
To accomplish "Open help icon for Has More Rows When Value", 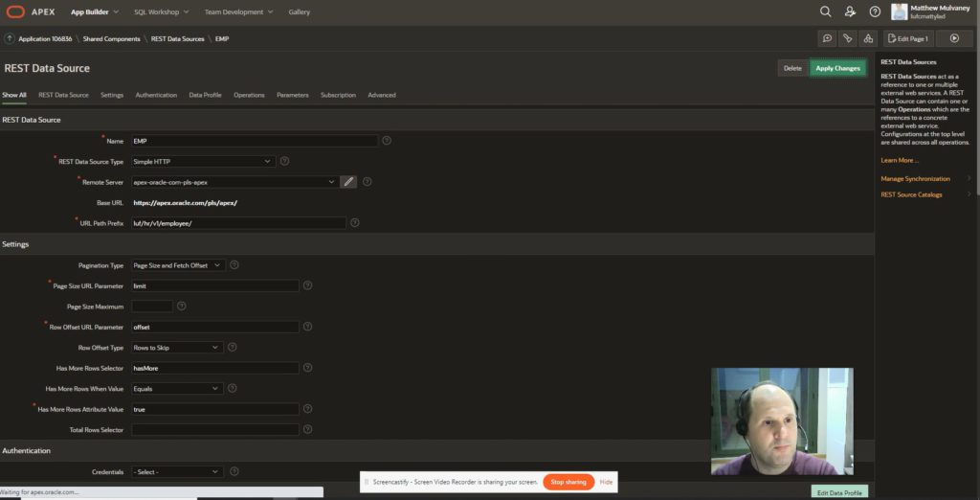I will point(232,388).
